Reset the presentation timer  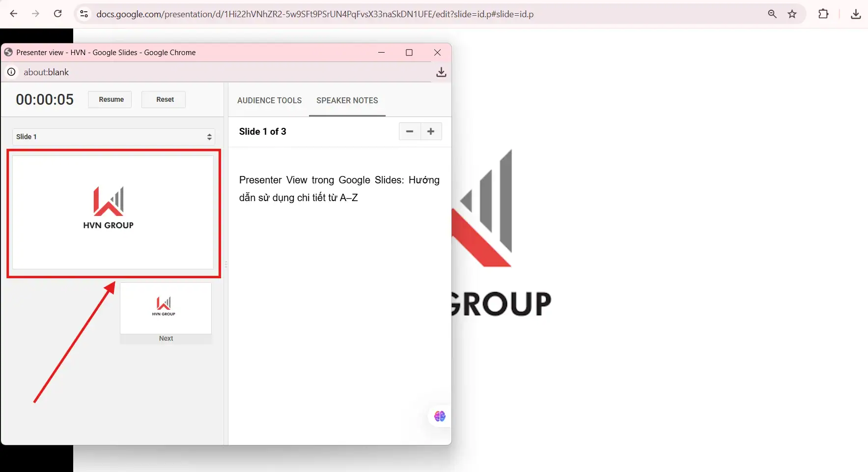coord(165,99)
